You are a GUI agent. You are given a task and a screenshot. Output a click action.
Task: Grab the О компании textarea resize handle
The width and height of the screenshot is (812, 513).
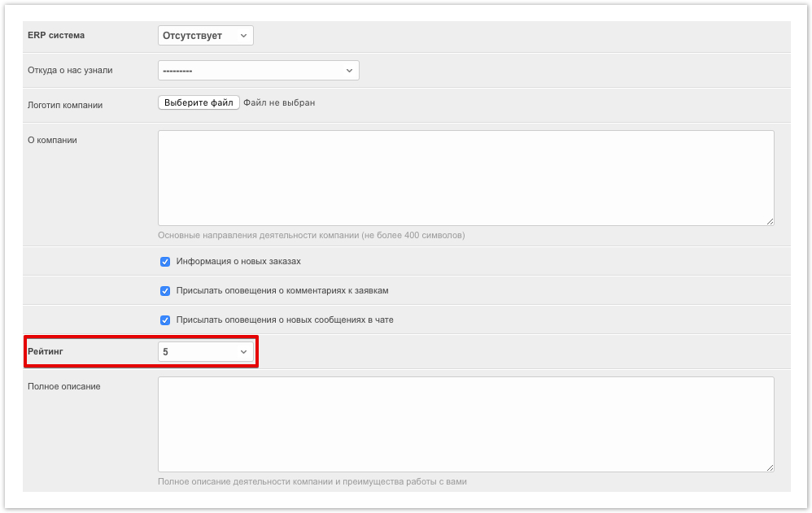770,222
